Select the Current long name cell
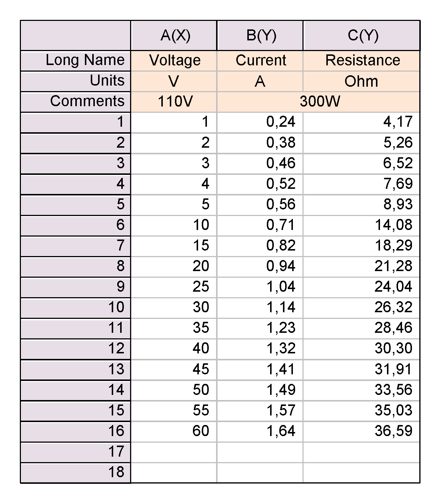 260,61
